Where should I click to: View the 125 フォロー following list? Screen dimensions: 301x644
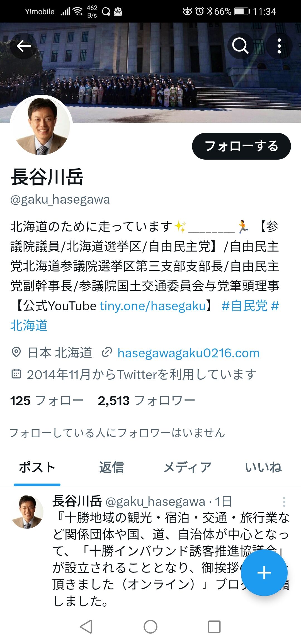[47, 401]
